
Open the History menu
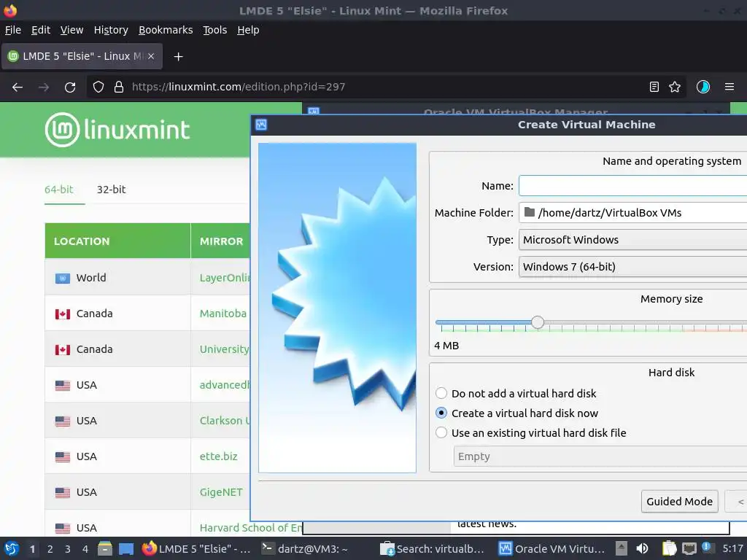pyautogui.click(x=111, y=30)
